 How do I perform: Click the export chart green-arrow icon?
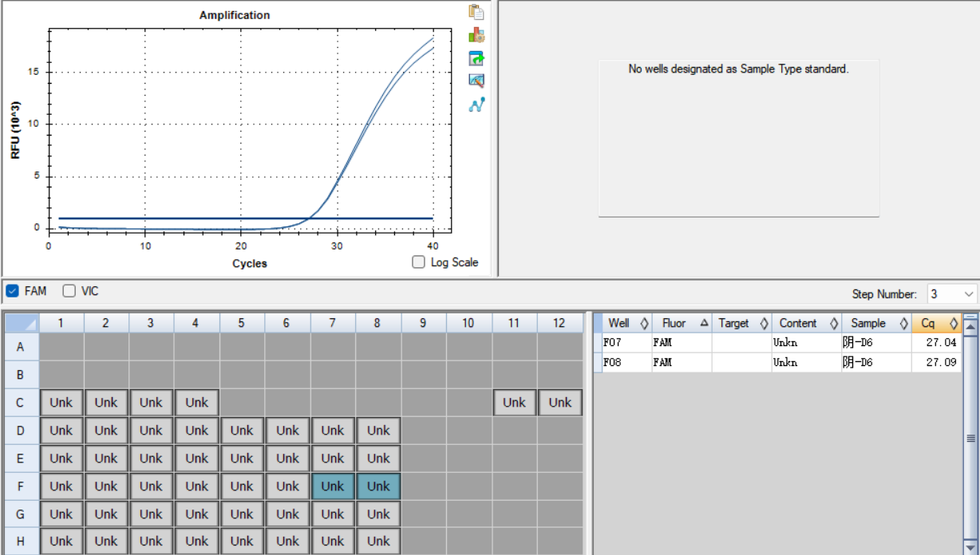point(476,58)
